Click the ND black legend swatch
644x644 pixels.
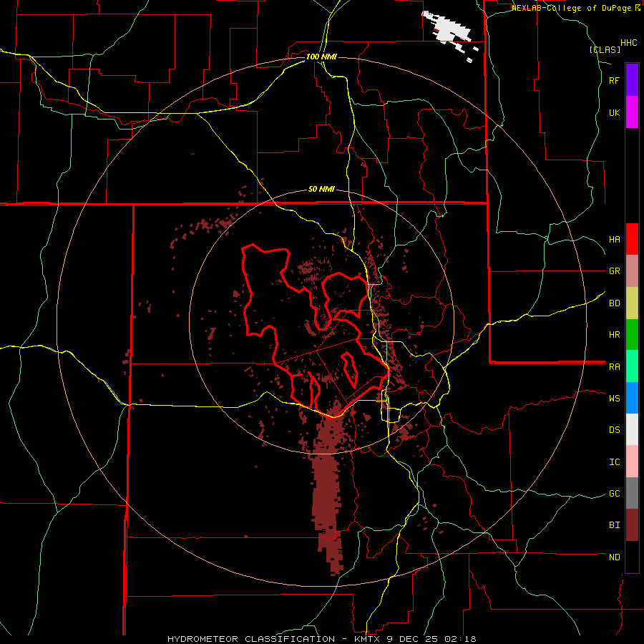(x=632, y=557)
